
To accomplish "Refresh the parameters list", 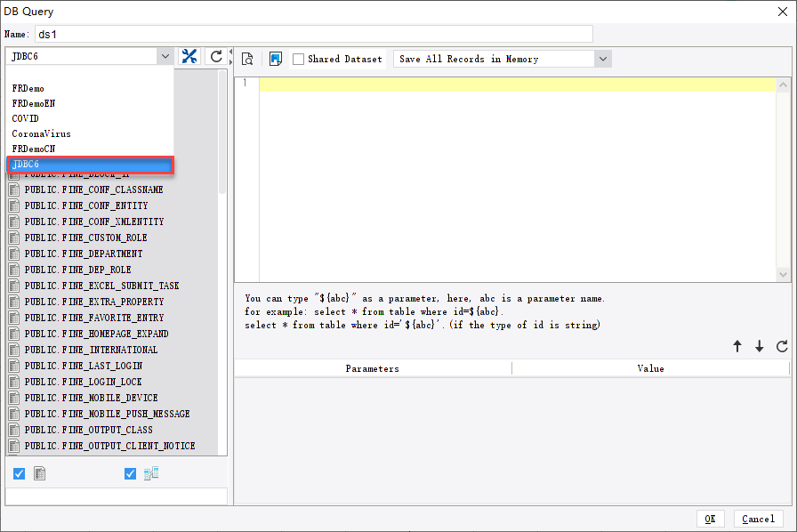I will (784, 346).
